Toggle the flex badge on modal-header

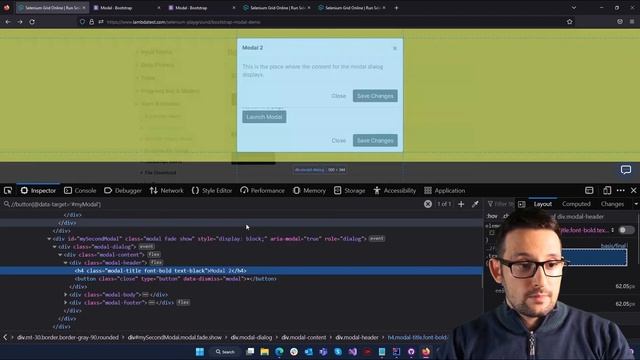pyautogui.click(x=156, y=262)
